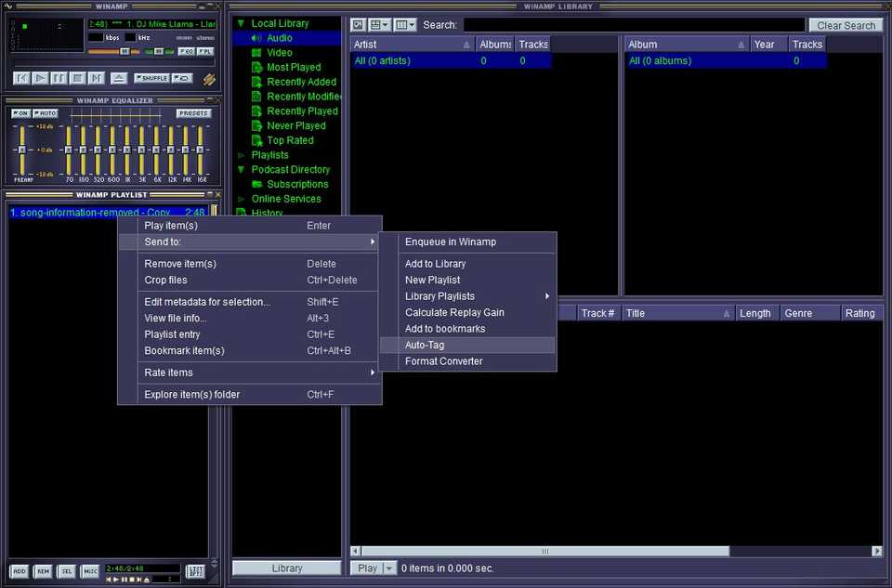Click the horizontal scrollbar in track list
This screenshot has height=588, width=892.
point(545,551)
